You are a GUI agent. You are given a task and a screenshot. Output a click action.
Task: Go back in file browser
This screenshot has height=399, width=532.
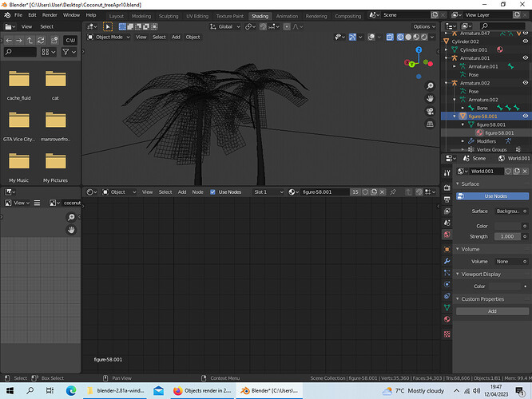(x=9, y=41)
